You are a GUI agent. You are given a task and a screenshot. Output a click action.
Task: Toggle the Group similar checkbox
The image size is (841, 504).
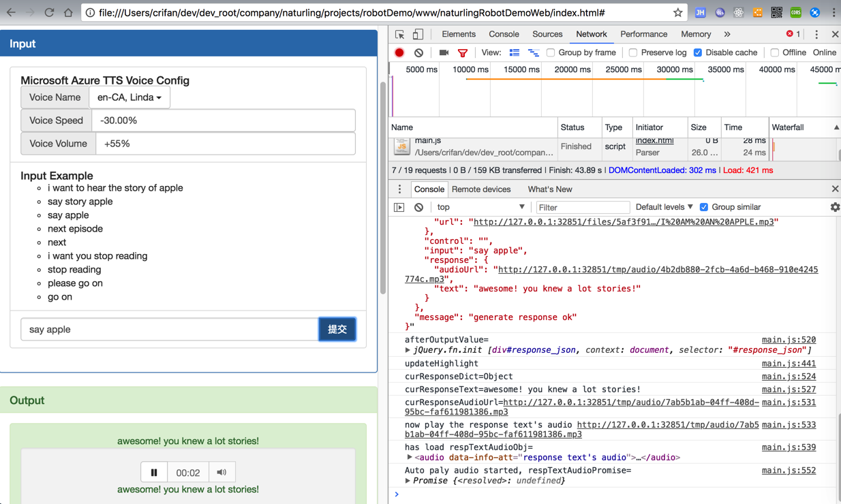704,207
